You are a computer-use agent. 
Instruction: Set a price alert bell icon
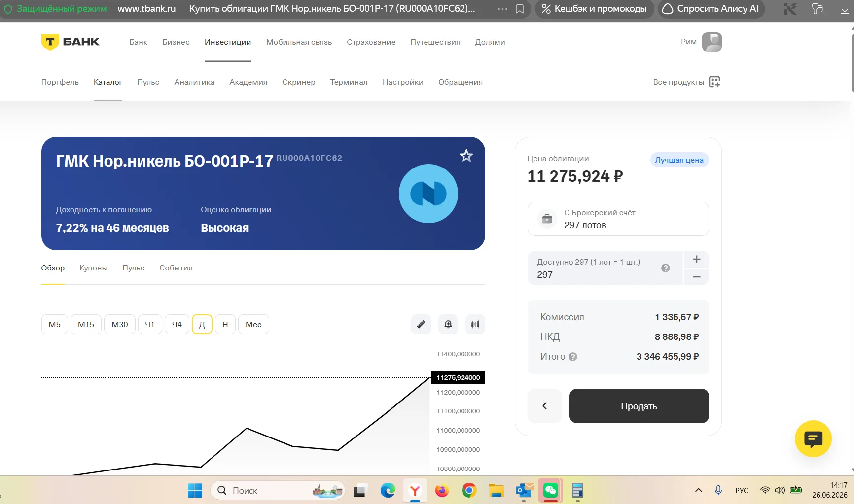point(448,324)
